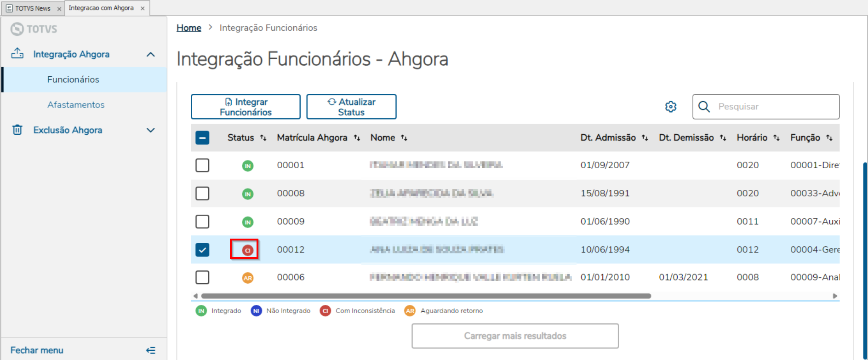Click the Atualizar Status button
868x360 pixels.
point(351,107)
